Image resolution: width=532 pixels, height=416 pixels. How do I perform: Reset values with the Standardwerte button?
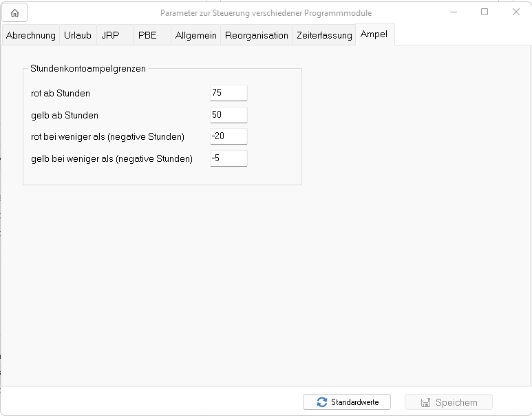(x=346, y=402)
